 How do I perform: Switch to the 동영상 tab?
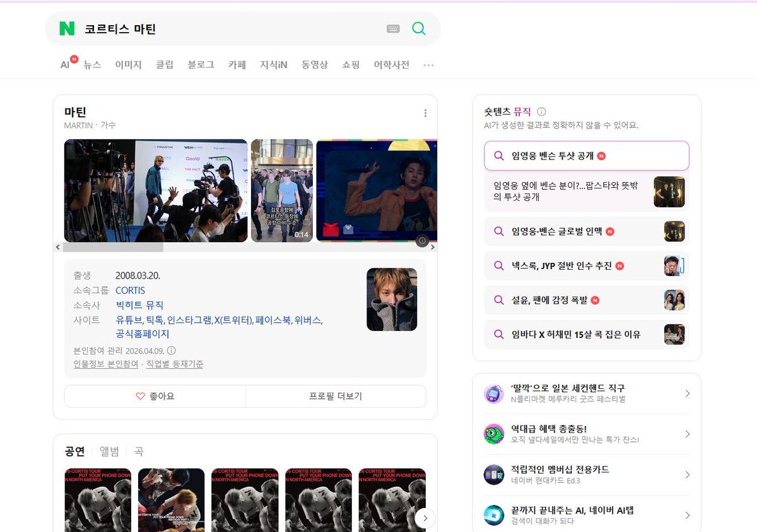(315, 65)
